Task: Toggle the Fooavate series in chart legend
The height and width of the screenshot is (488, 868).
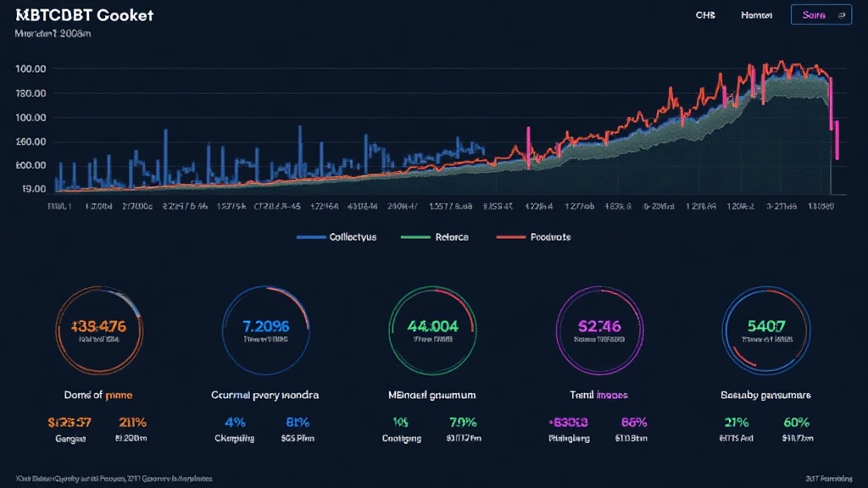Action: point(550,237)
